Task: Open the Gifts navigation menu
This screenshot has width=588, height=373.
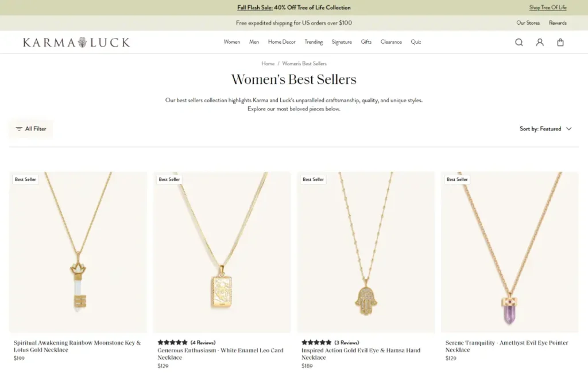Action: tap(366, 42)
